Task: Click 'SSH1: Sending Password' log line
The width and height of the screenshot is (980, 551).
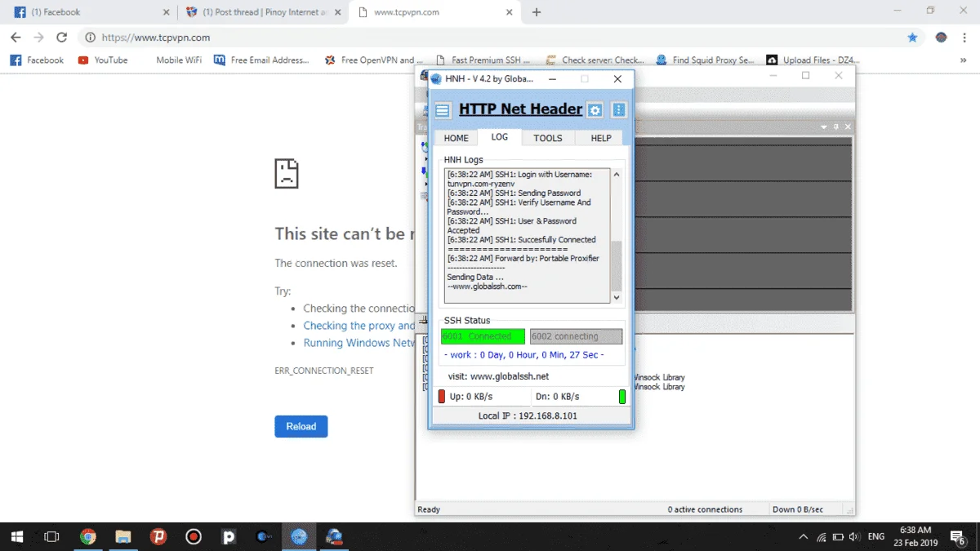Action: tap(514, 193)
